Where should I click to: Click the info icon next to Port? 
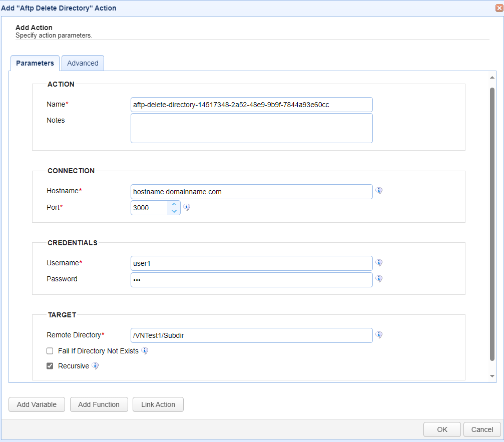pyautogui.click(x=187, y=207)
